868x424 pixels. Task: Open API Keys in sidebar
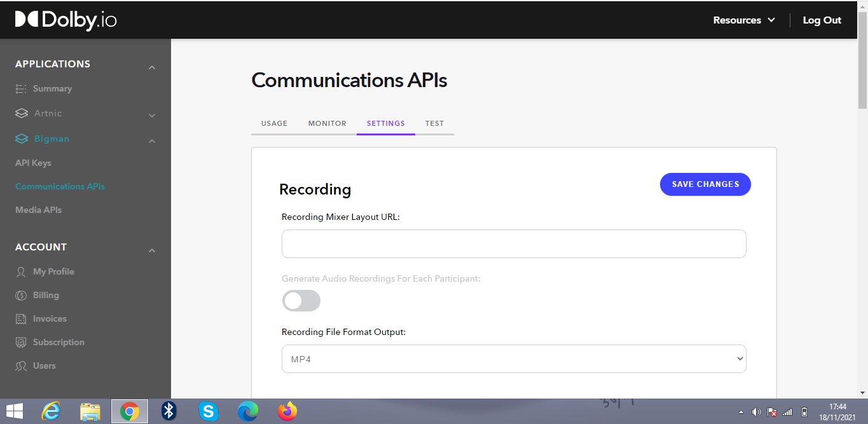click(33, 163)
